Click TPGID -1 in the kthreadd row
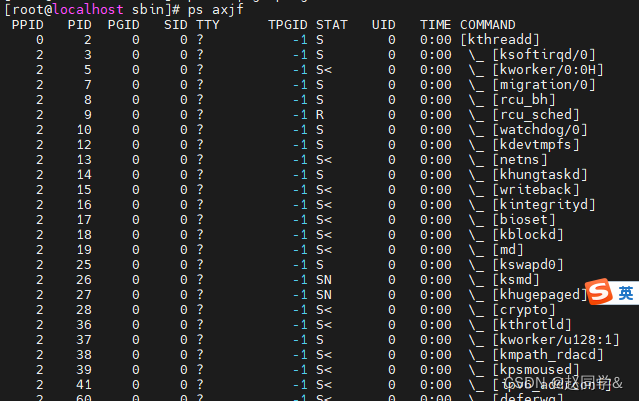 point(300,40)
